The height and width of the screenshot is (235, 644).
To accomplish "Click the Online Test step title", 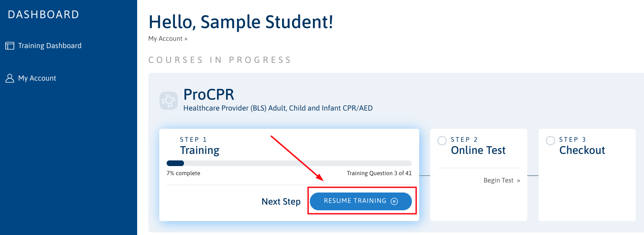I will pos(478,150).
